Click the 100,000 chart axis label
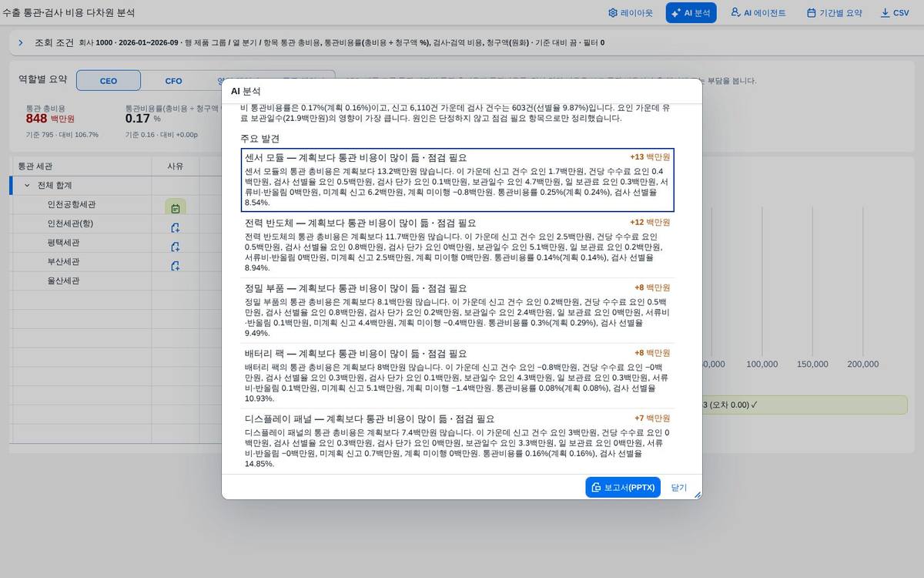 click(x=762, y=364)
